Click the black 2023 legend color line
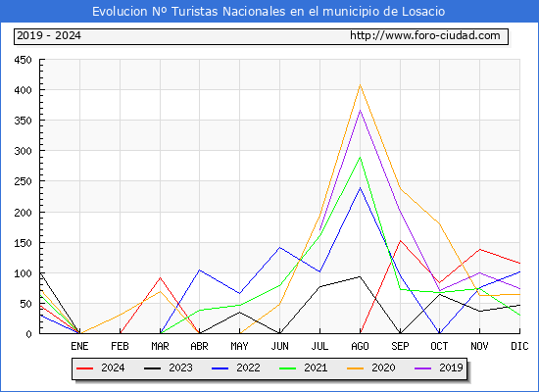Viewport: 539px width, 392px height. tap(152, 368)
